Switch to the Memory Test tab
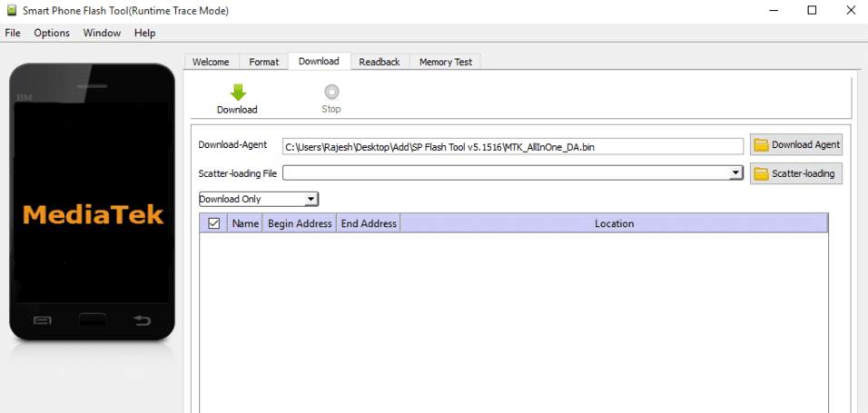868x413 pixels. pos(446,62)
